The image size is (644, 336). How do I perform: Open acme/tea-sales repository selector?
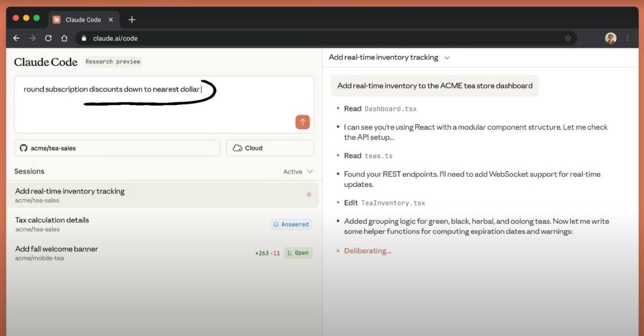tap(117, 148)
